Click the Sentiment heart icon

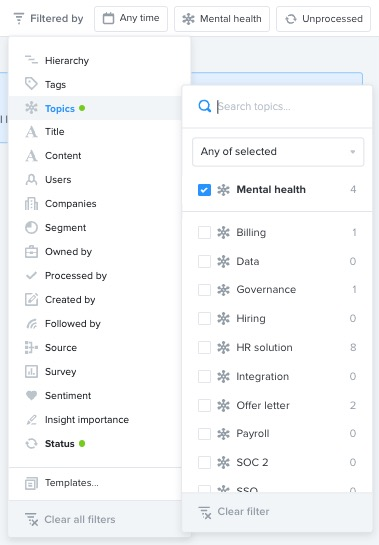pos(31,395)
